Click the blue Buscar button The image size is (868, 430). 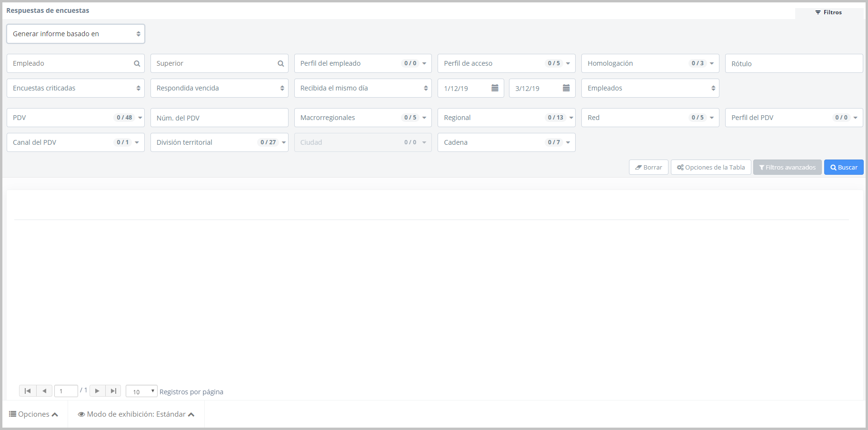point(844,167)
